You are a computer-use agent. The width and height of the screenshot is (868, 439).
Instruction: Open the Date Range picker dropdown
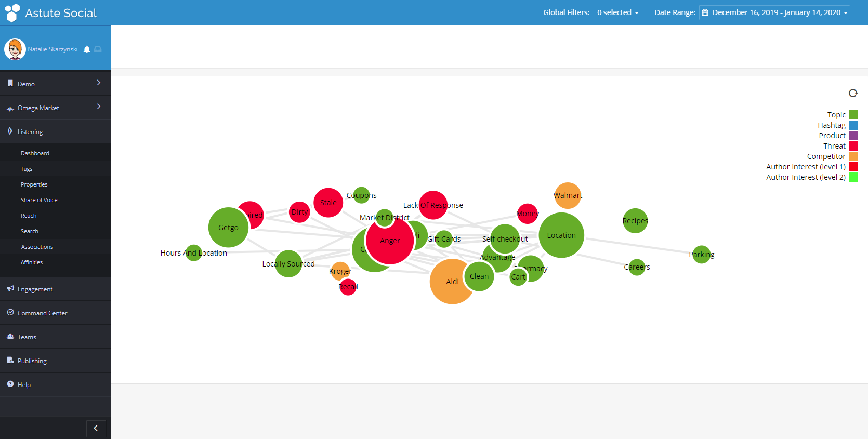(774, 12)
